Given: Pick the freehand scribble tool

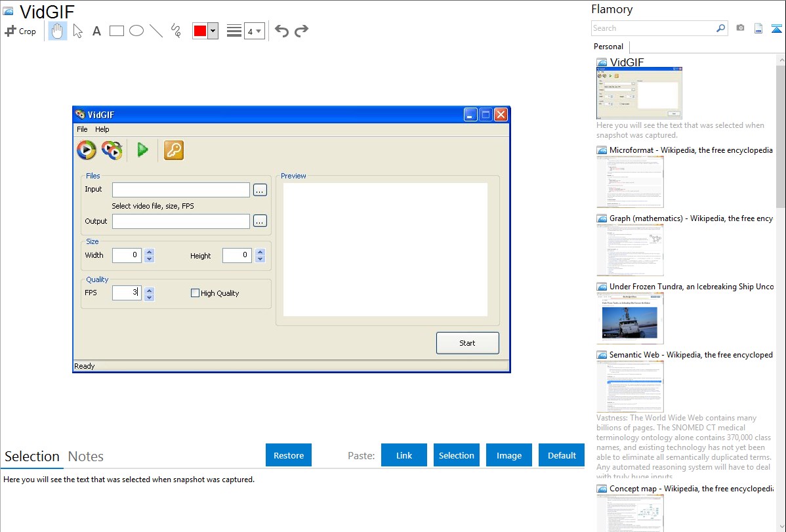Looking at the screenshot, I should pos(176,31).
